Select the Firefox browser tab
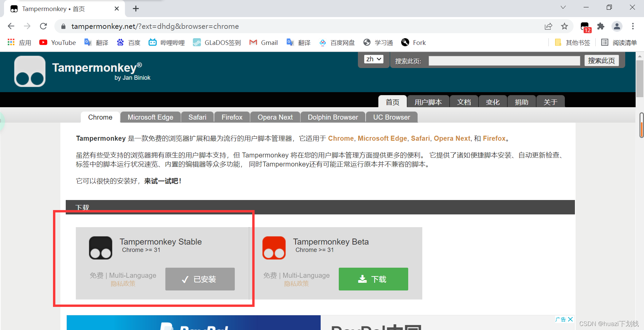Image resolution: width=644 pixels, height=330 pixels. 232,117
